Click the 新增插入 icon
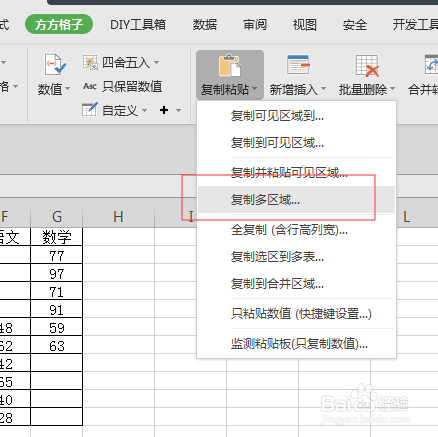This screenshot has width=438, height=437. pos(298,65)
